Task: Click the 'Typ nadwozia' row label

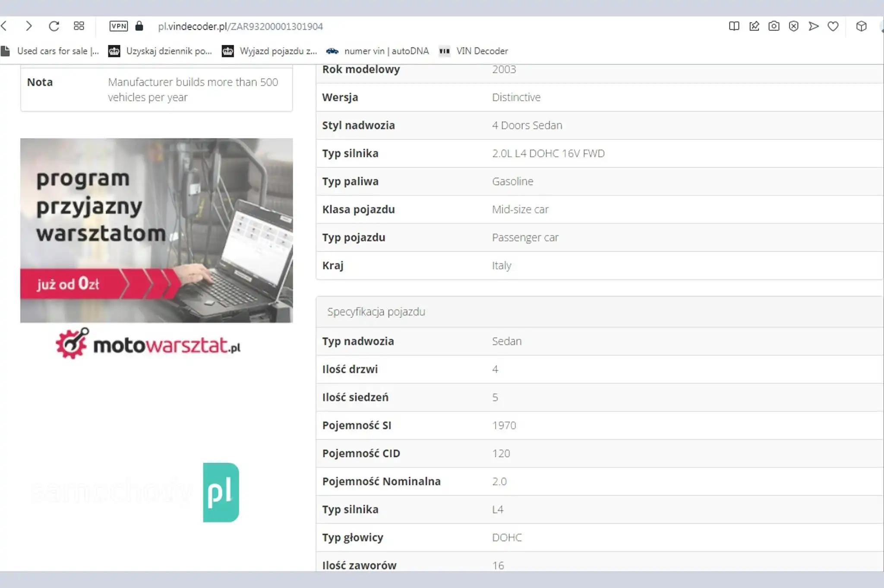Action: click(358, 341)
